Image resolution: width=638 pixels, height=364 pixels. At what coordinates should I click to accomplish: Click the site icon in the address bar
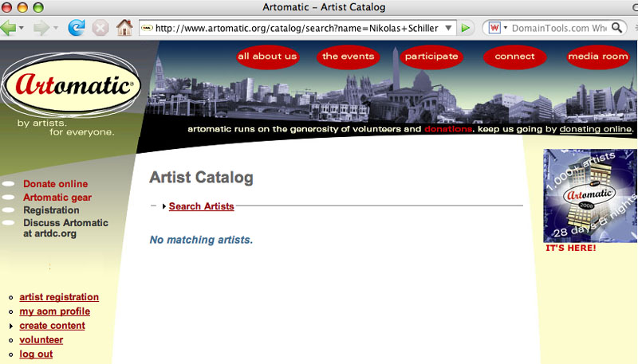coord(147,28)
